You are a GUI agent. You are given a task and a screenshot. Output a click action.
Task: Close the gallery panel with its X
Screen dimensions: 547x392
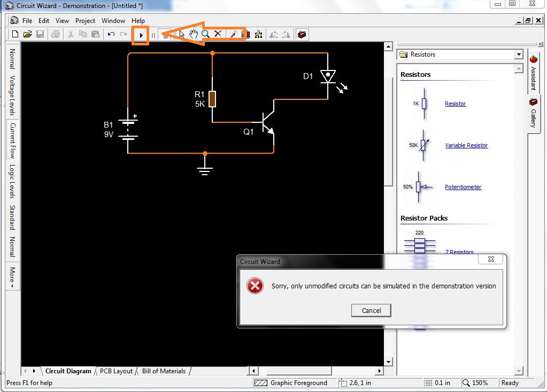(x=541, y=44)
